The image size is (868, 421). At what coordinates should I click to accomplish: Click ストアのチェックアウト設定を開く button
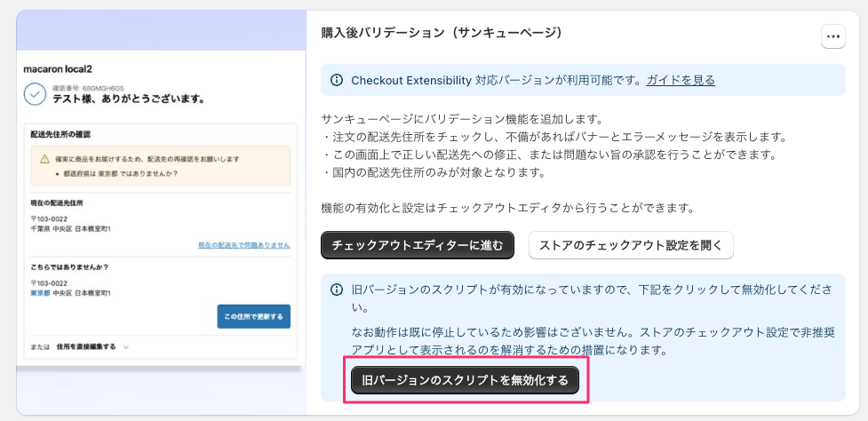631,244
